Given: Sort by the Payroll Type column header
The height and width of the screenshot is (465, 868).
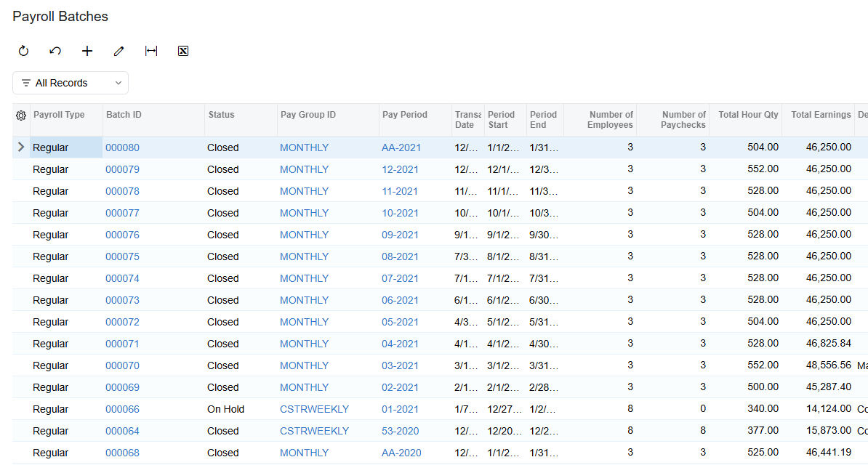Looking at the screenshot, I should (x=59, y=115).
